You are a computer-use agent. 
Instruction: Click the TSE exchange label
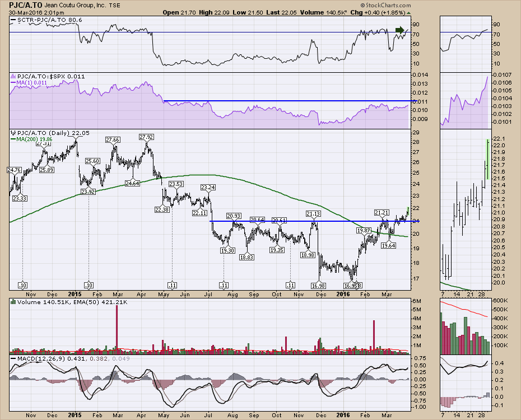point(115,5)
